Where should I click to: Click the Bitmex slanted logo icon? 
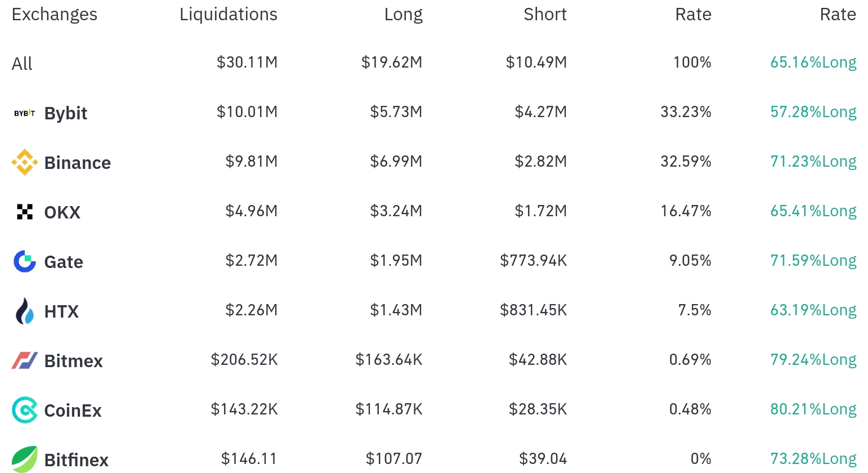point(25,360)
